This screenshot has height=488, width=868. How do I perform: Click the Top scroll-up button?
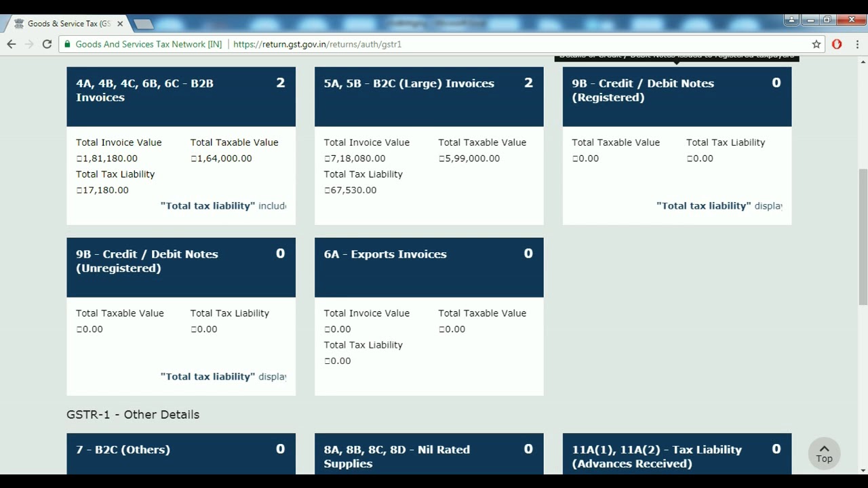pyautogui.click(x=824, y=453)
